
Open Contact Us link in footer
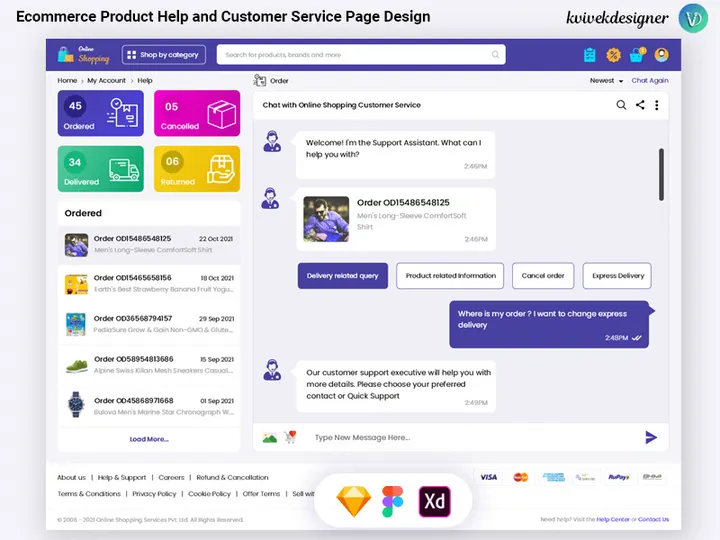[653, 519]
